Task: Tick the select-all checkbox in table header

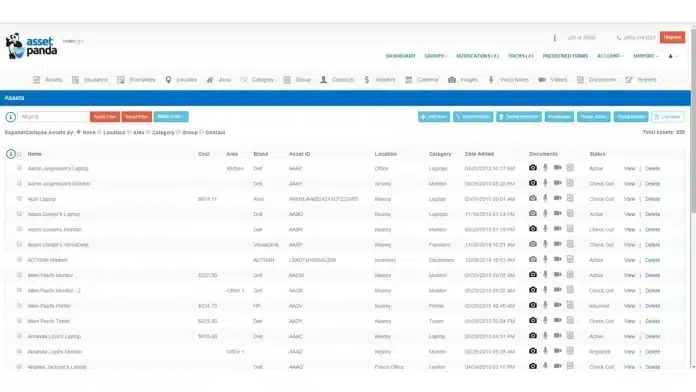Action: click(x=20, y=154)
